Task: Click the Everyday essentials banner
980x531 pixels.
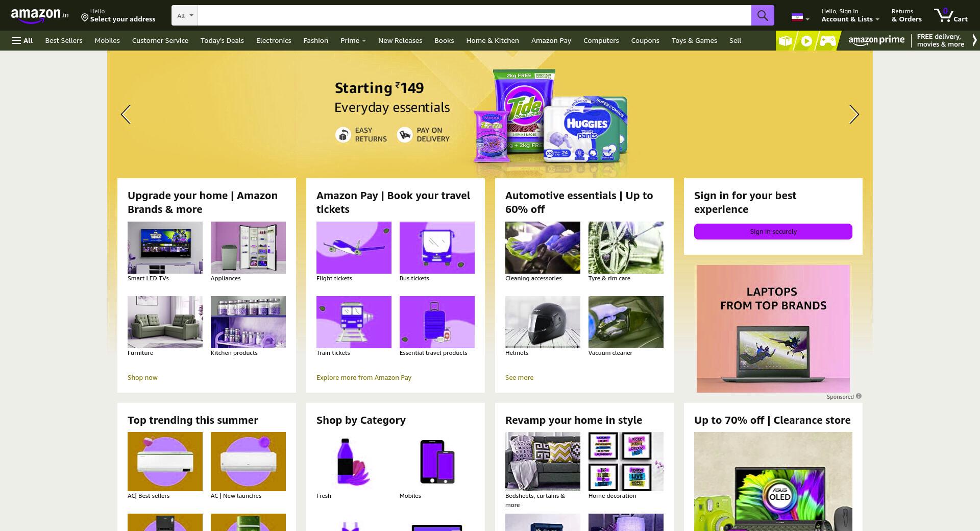Action: pyautogui.click(x=490, y=114)
